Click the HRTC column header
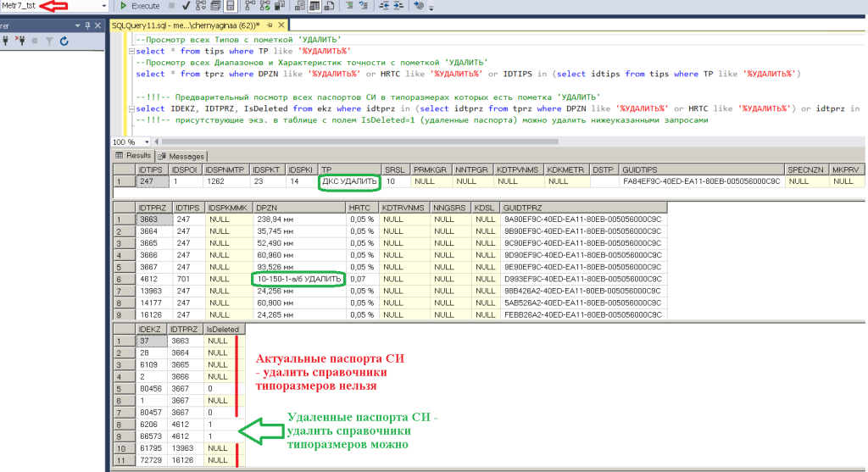This screenshot has width=868, height=472. tap(363, 208)
